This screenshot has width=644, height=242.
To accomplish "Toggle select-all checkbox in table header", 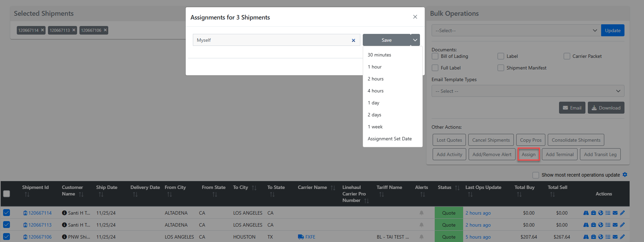I will 7,194.
